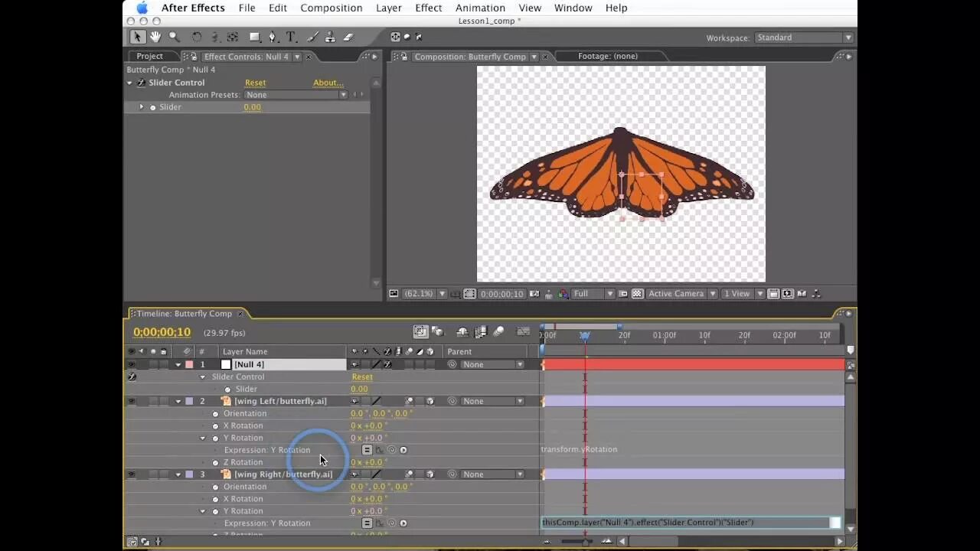980x551 pixels.
Task: Select the Clone Stamp tool
Action: pos(330,37)
